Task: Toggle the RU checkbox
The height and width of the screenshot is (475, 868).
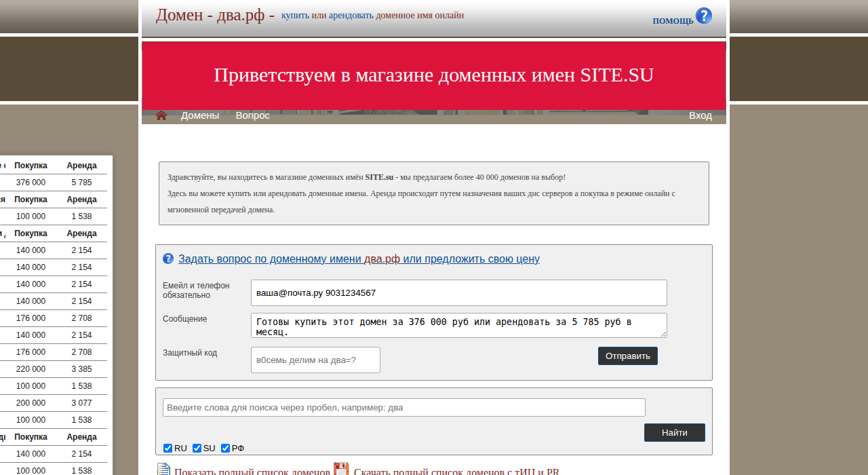Action: coord(167,448)
